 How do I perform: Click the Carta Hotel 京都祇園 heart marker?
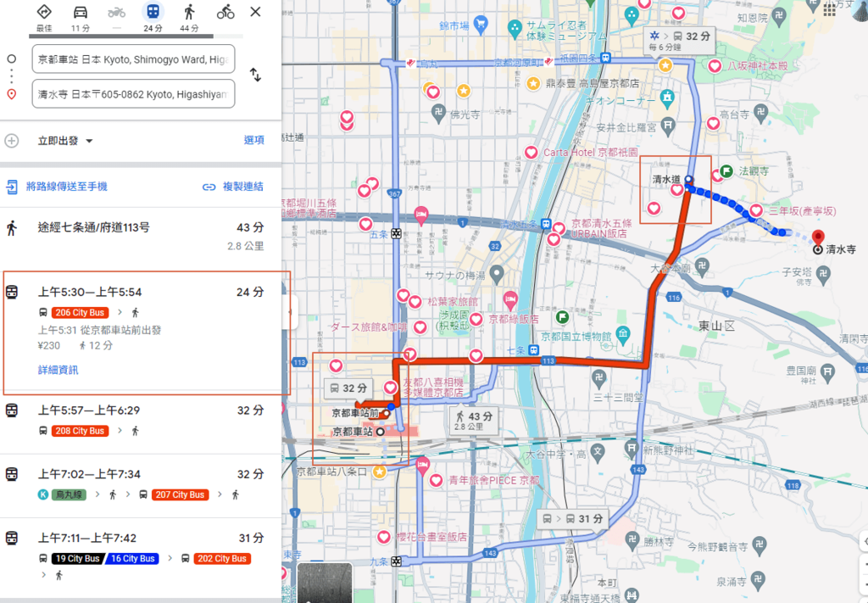(531, 153)
